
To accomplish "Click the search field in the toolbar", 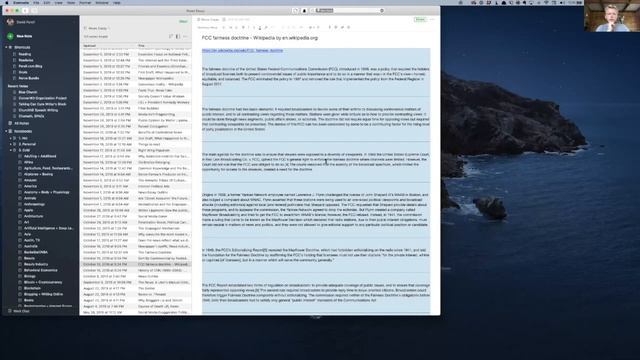I will pos(348,11).
